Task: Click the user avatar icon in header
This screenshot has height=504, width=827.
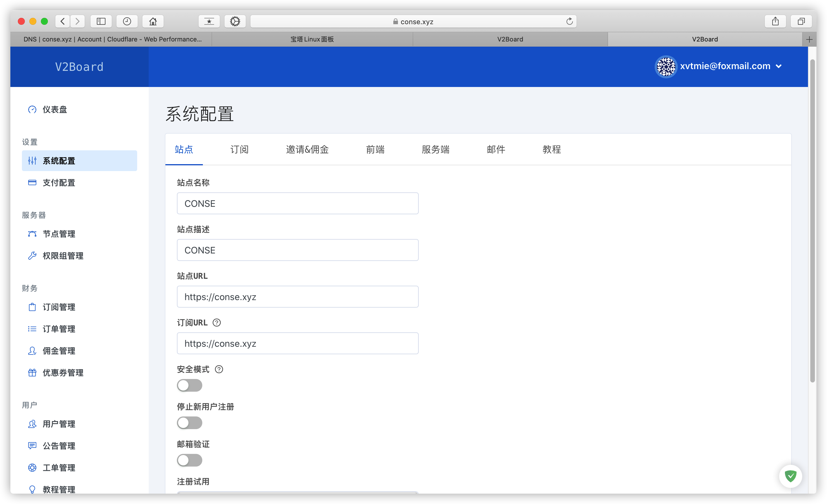Action: pyautogui.click(x=666, y=66)
